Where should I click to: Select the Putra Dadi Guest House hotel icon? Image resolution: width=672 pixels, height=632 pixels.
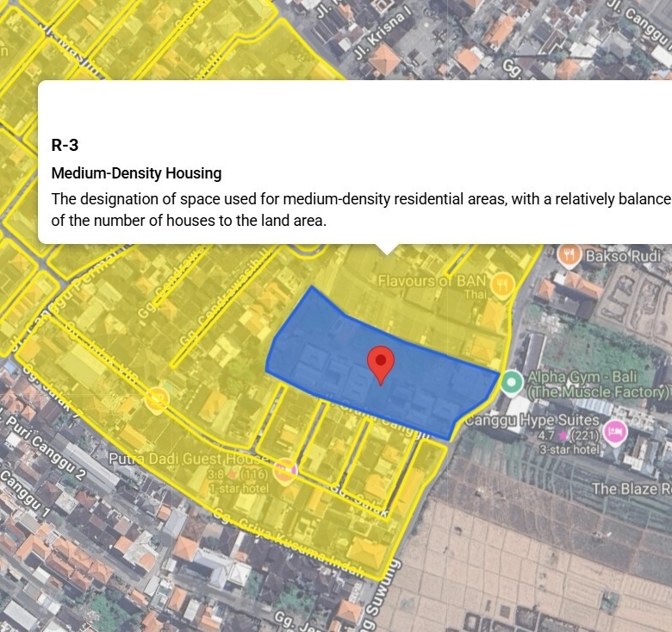pos(284,469)
